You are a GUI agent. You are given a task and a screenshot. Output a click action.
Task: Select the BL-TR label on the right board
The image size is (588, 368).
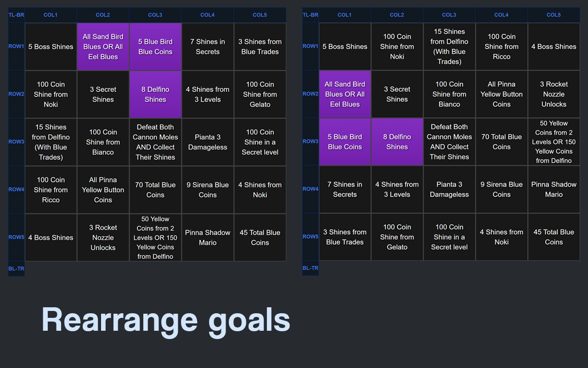coord(311,268)
